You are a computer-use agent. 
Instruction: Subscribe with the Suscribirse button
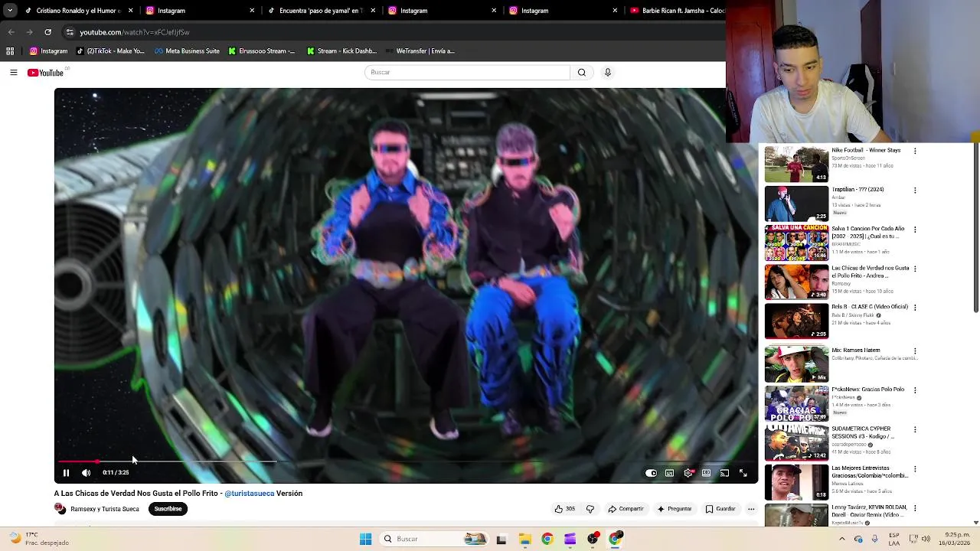[x=168, y=509]
